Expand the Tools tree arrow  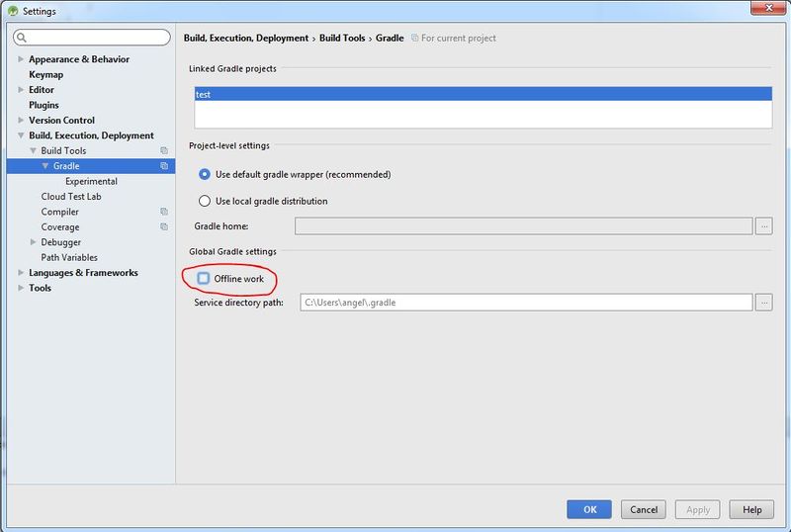(x=21, y=288)
